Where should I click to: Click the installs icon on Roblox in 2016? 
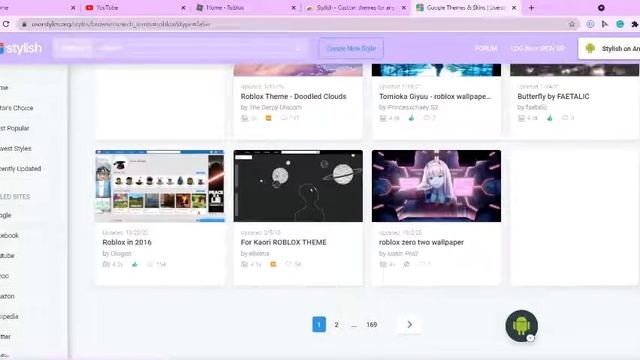(106, 264)
